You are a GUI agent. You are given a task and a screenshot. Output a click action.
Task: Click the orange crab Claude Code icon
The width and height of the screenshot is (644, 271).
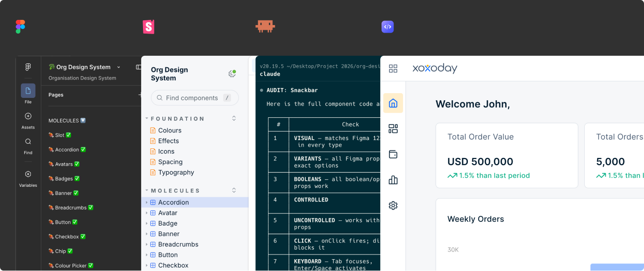(265, 26)
